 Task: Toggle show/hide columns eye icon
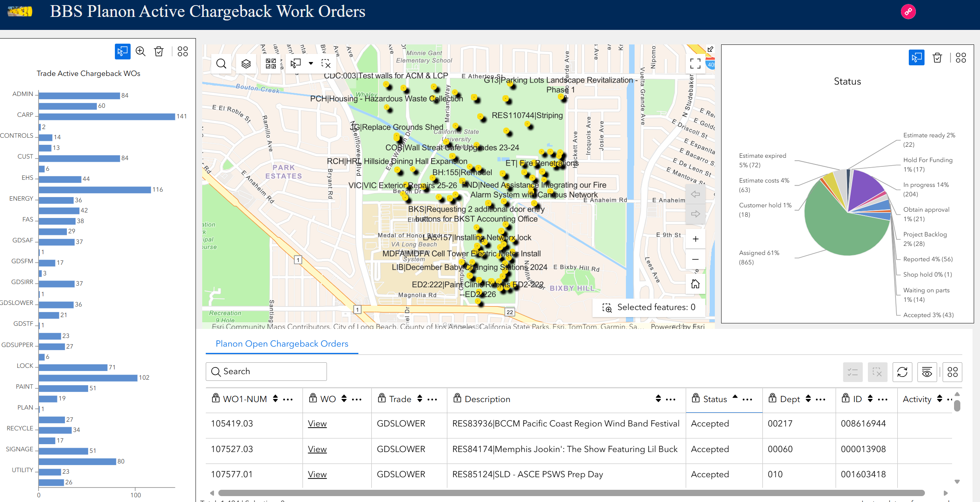pyautogui.click(x=927, y=372)
